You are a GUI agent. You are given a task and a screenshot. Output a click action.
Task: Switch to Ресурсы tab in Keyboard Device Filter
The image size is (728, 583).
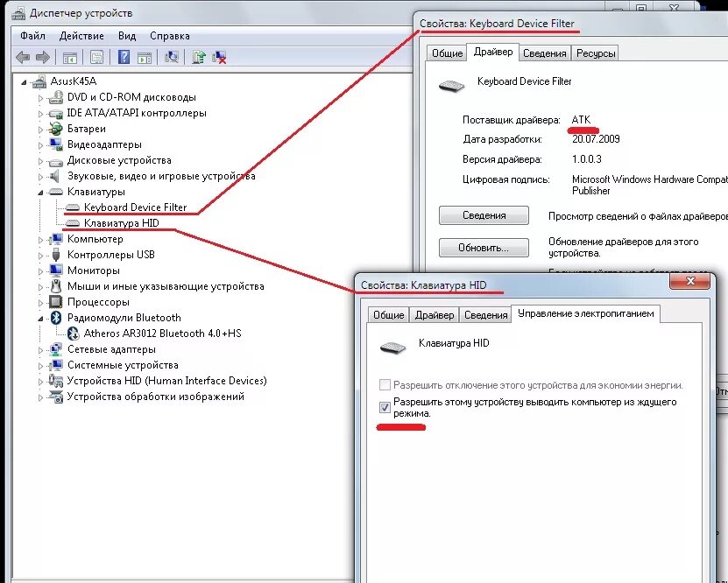[x=596, y=53]
